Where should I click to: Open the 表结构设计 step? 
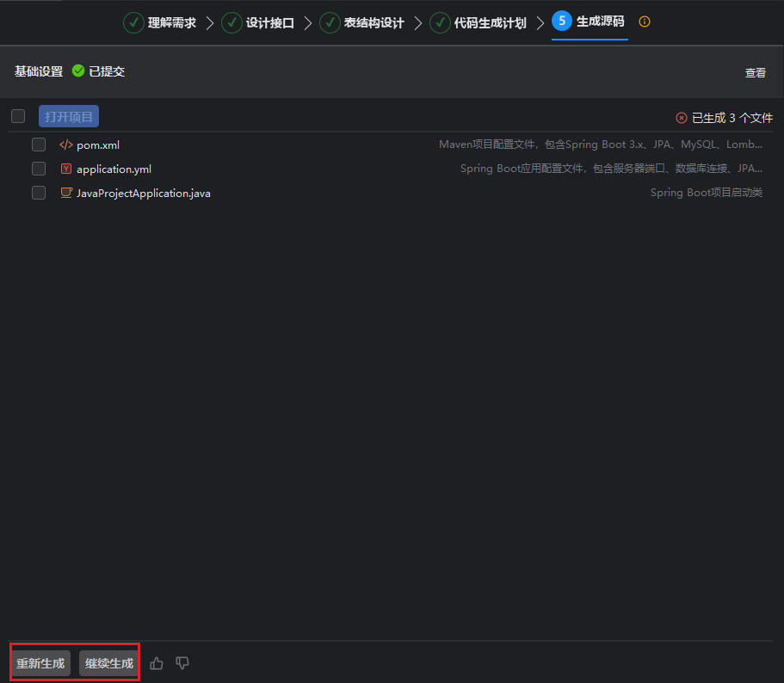(362, 23)
